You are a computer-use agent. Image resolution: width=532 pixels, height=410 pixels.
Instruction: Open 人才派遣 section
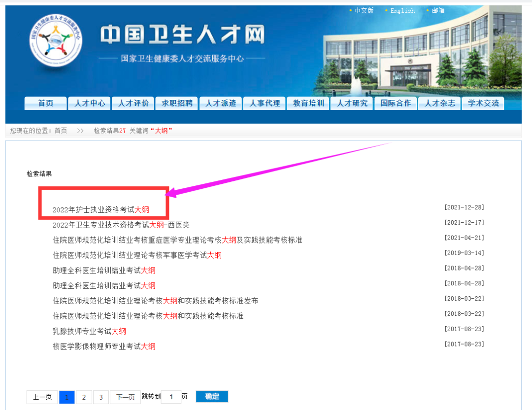[221, 103]
